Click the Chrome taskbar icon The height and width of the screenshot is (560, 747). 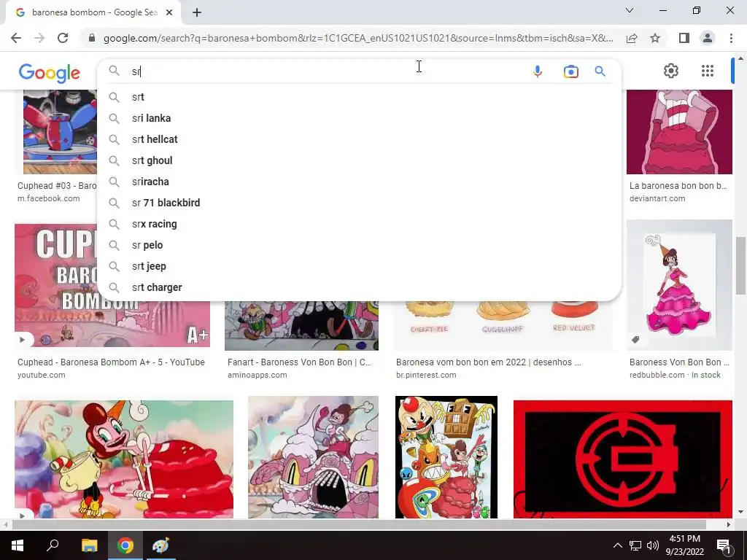[125, 545]
